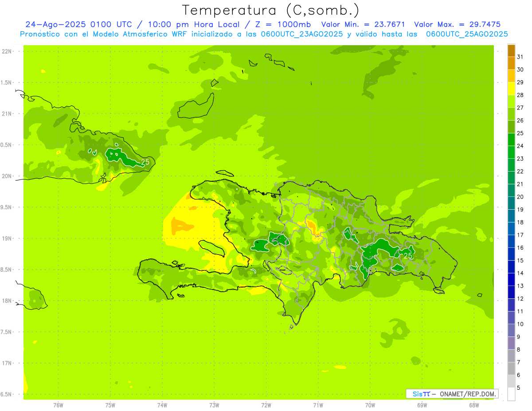
Task: Click colorbar label '15'
Action: 521,260
